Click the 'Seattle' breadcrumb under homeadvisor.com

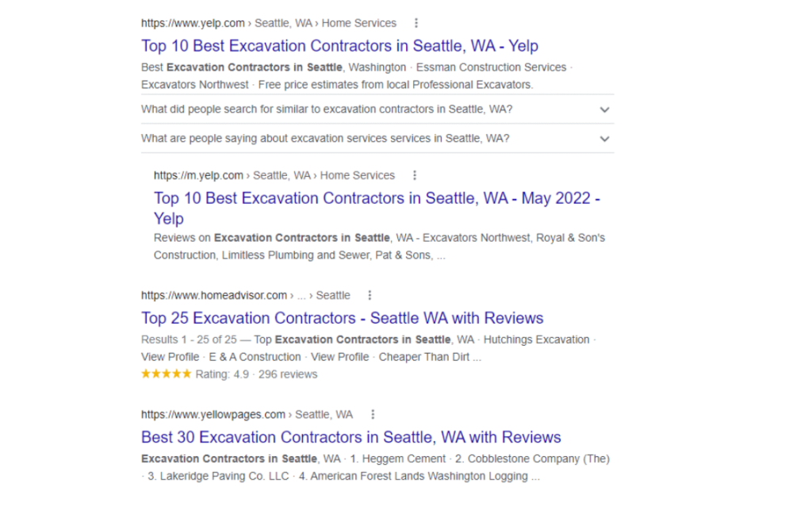[x=333, y=294]
